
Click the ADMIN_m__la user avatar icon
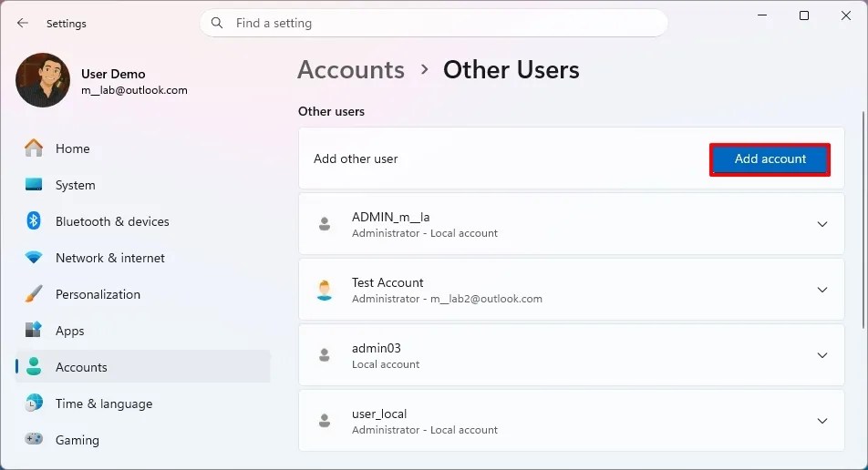(x=325, y=224)
